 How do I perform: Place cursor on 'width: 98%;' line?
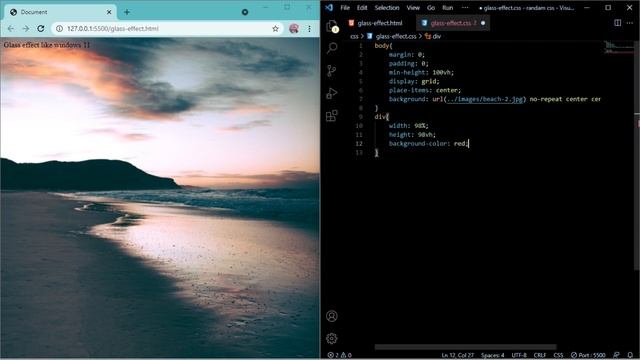coord(409,126)
